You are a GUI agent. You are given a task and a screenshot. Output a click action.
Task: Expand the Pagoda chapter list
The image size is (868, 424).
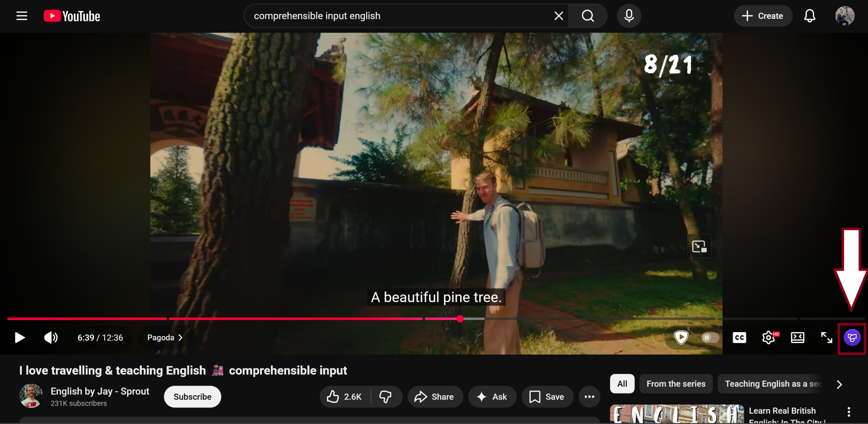[165, 338]
